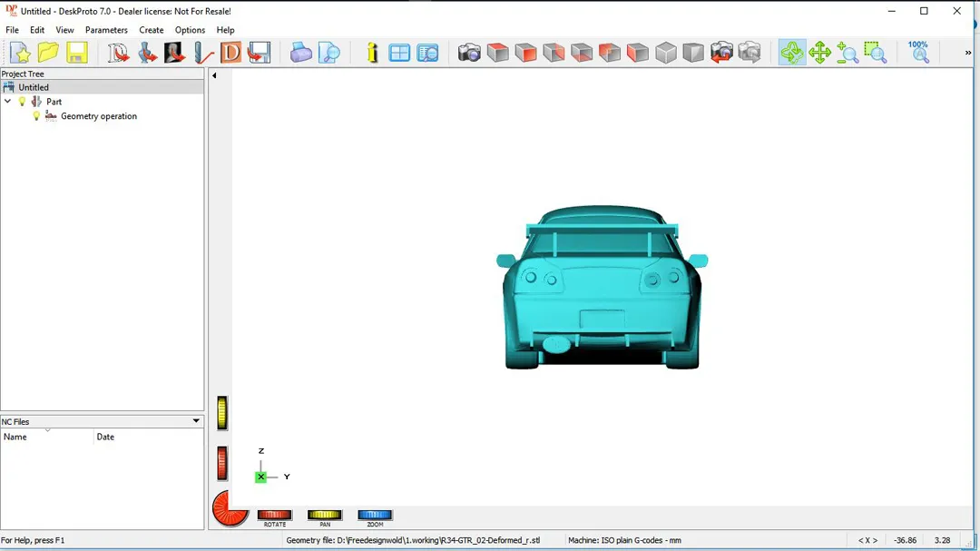
Task: Click the cyan car model in the viewport
Action: coord(602,288)
